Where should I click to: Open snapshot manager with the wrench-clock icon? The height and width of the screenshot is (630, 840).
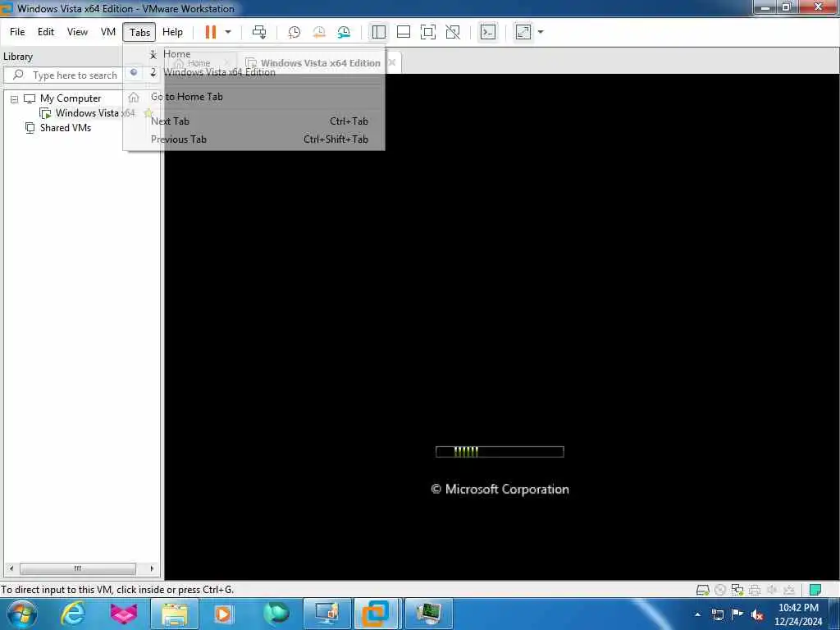coord(344,32)
